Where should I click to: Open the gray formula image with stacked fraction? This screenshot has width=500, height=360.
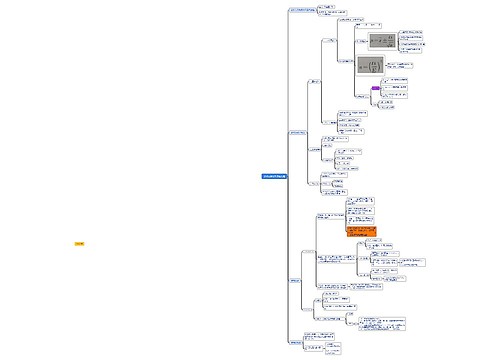pos(382,41)
